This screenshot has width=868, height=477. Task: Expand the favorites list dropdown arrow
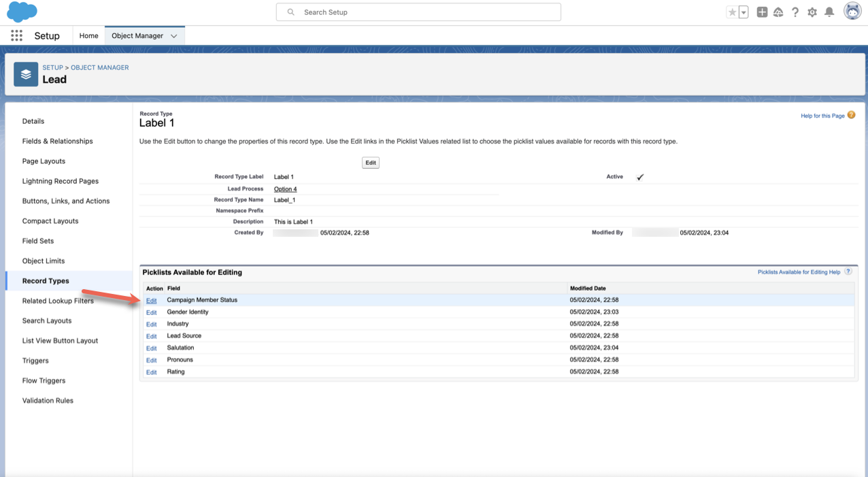click(744, 12)
